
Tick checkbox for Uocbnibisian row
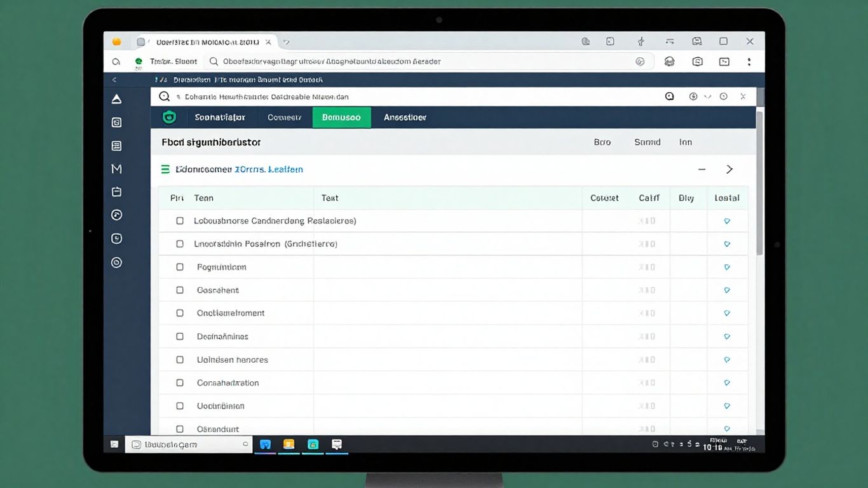click(x=180, y=406)
